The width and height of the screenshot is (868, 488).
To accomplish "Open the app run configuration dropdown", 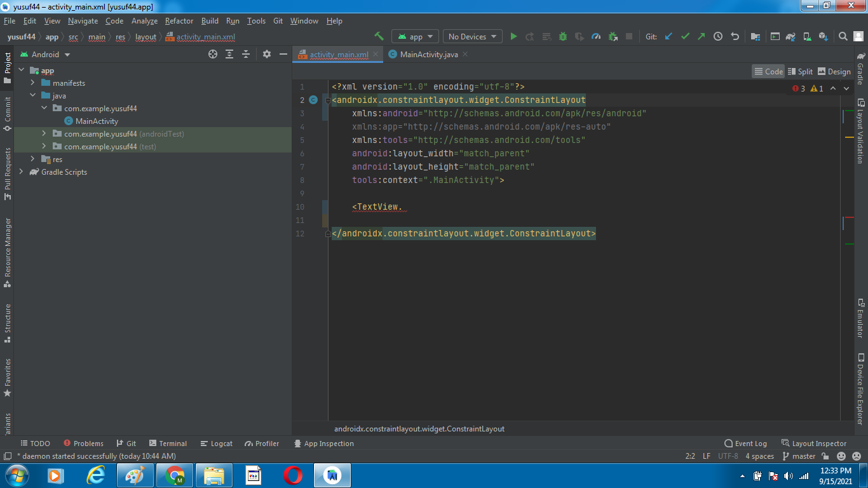I will [x=415, y=36].
